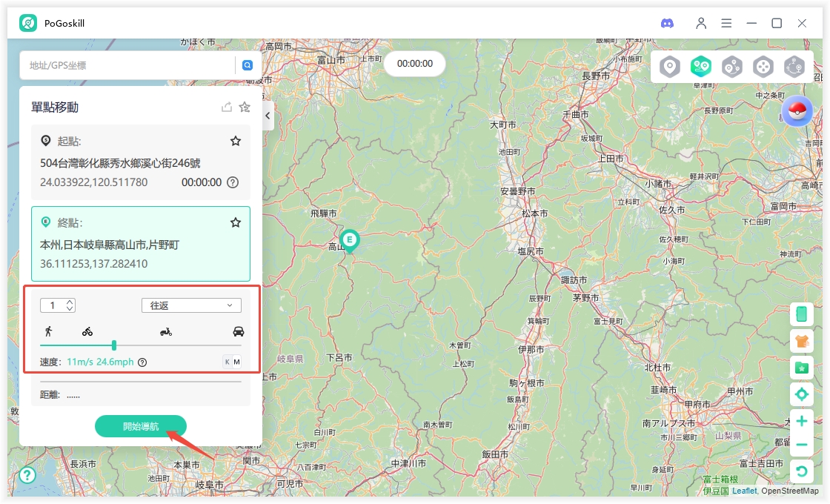Click the share/export route icon
Image resolution: width=830 pixels, height=504 pixels.
[227, 107]
